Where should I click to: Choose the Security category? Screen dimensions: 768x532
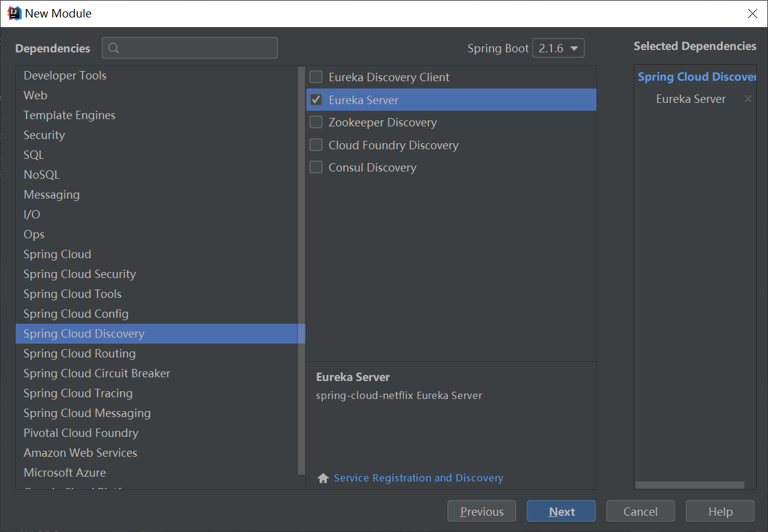[156, 135]
